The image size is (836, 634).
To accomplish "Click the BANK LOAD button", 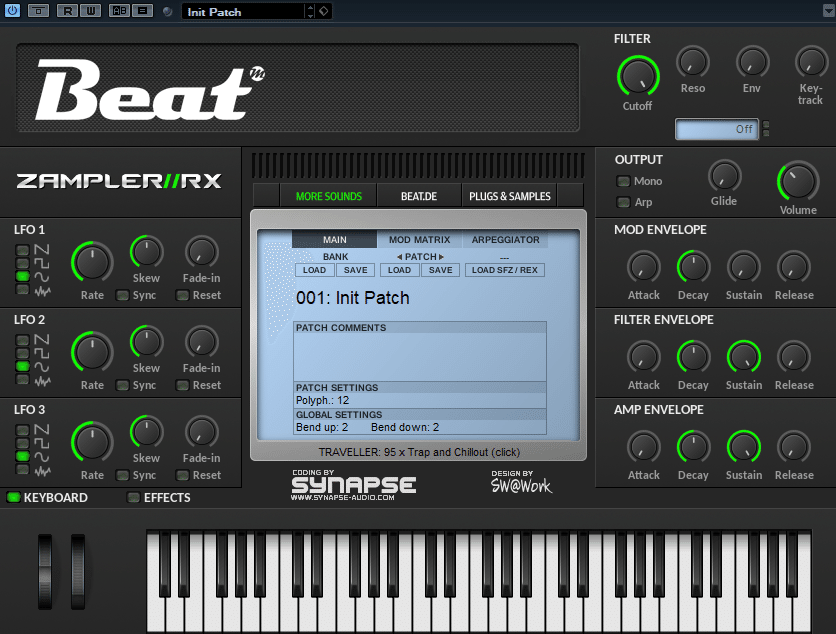I will point(315,270).
